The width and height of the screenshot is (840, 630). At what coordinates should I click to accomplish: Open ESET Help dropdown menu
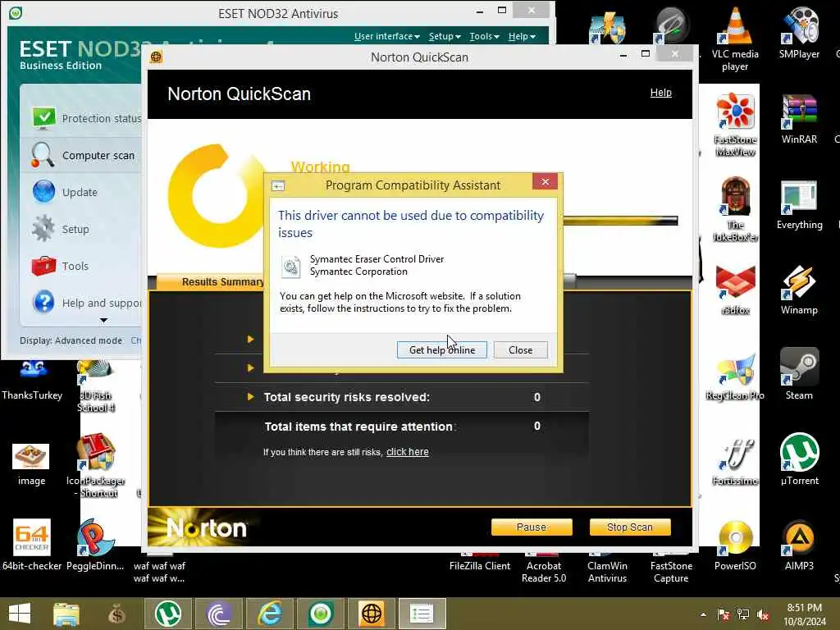522,36
